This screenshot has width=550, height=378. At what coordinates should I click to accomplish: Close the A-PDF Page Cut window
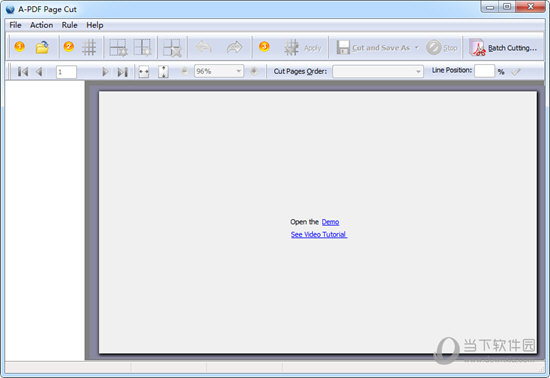click(x=530, y=7)
